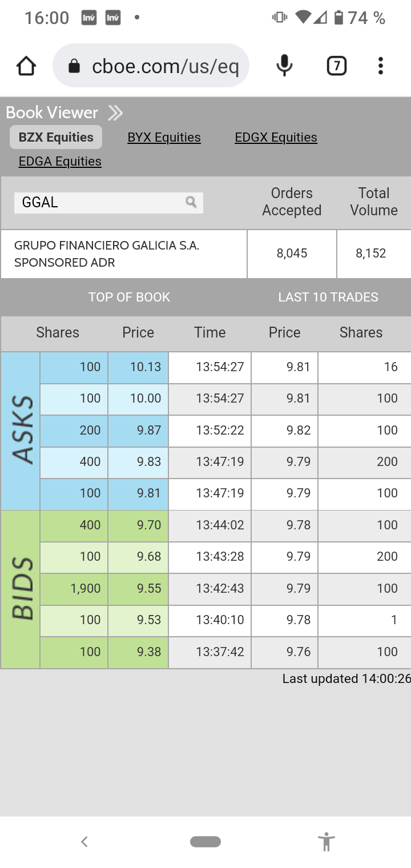The width and height of the screenshot is (411, 868).
Task: Click the LAST 10 TRADES header
Action: tap(328, 298)
